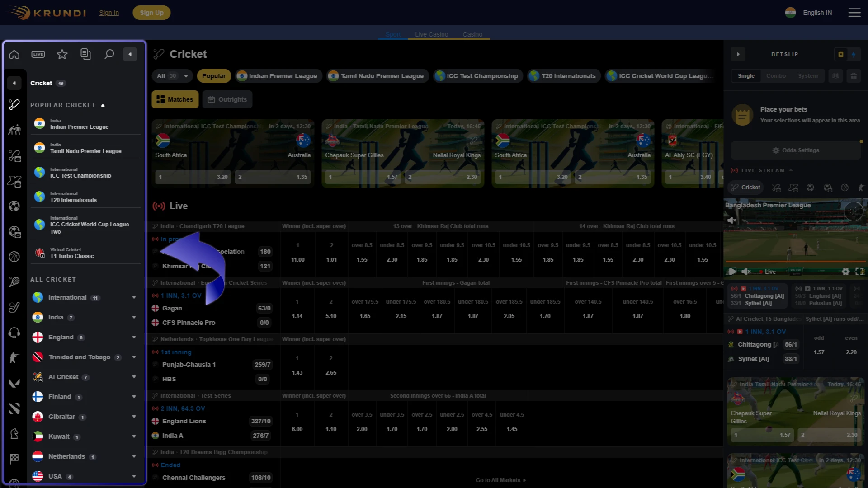Enable fullscreen on the live video player

point(859,272)
